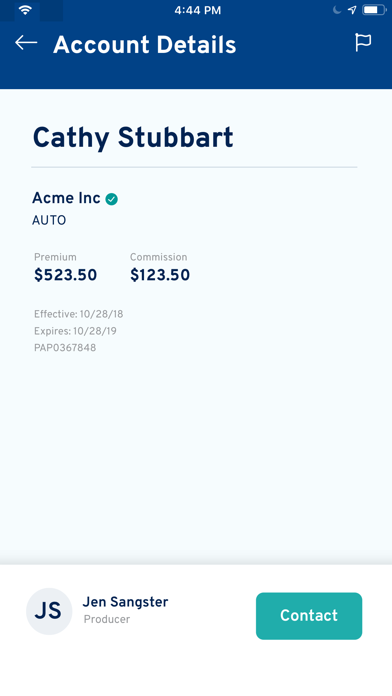This screenshot has height=696, width=392.
Task: Tap the Do Not Disturb moon icon
Action: point(337,10)
